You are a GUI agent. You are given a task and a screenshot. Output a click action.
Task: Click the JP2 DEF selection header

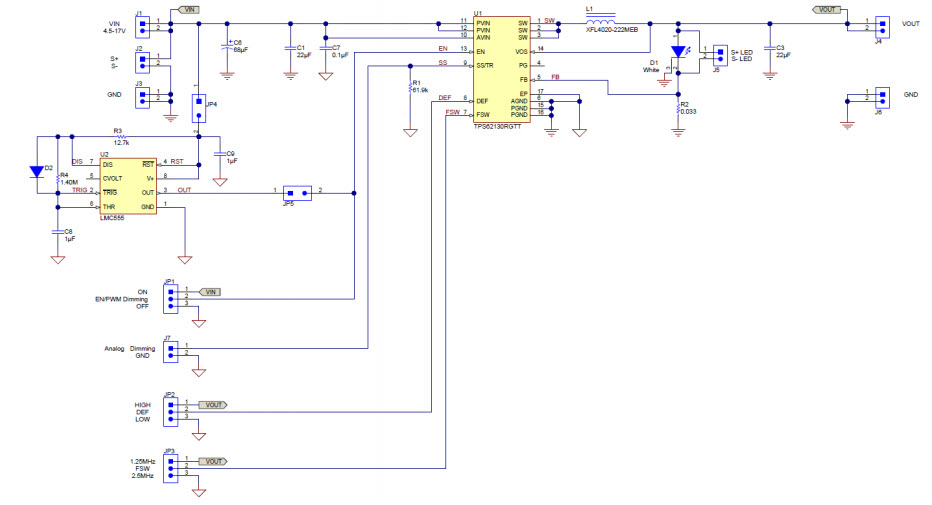click(x=173, y=410)
